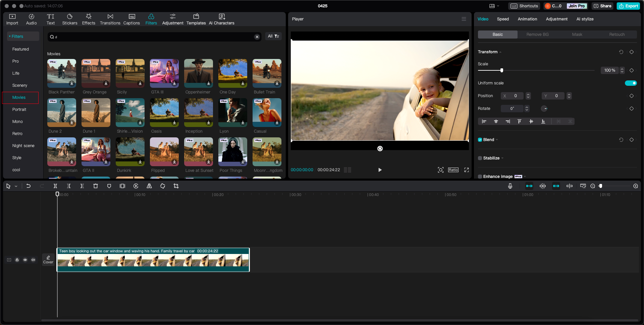Open the All filter dropdown

click(x=273, y=36)
